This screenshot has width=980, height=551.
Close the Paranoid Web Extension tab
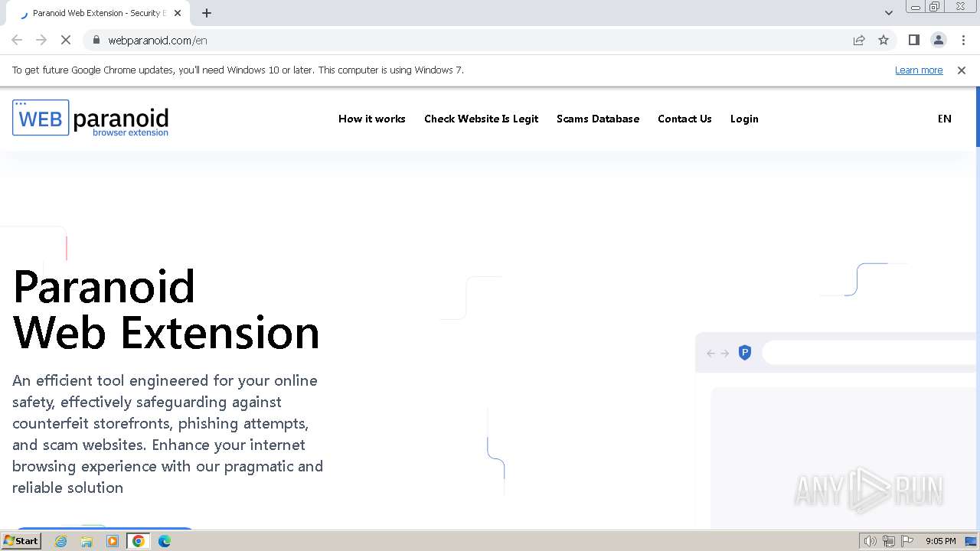click(178, 13)
